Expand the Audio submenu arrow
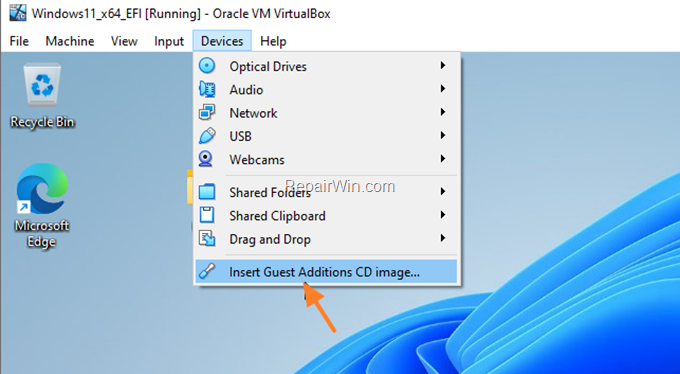 (x=443, y=89)
